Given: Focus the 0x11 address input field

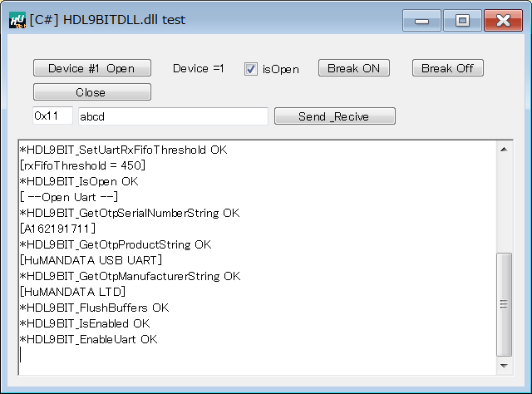Looking at the screenshot, I should (x=52, y=116).
